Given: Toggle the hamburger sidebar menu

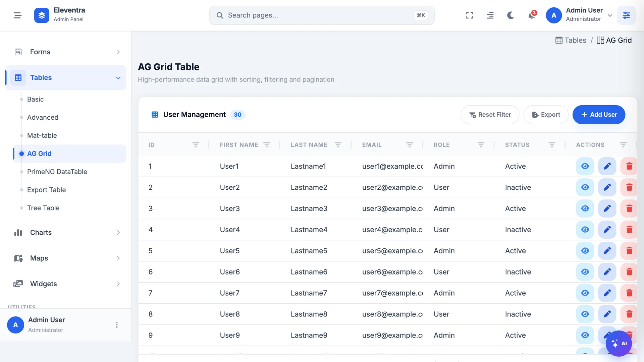Looking at the screenshot, I should click(17, 15).
